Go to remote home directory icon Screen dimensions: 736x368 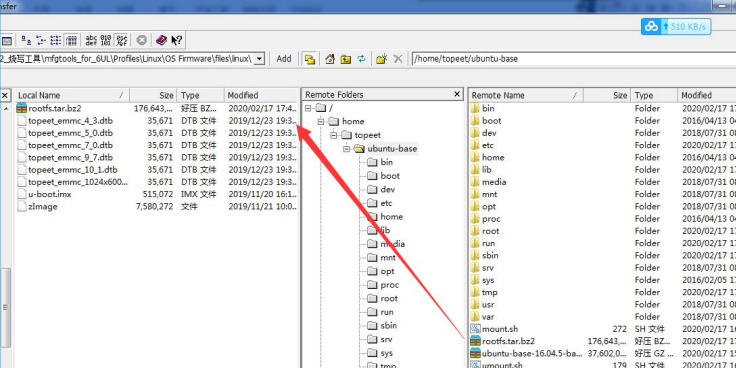point(330,59)
